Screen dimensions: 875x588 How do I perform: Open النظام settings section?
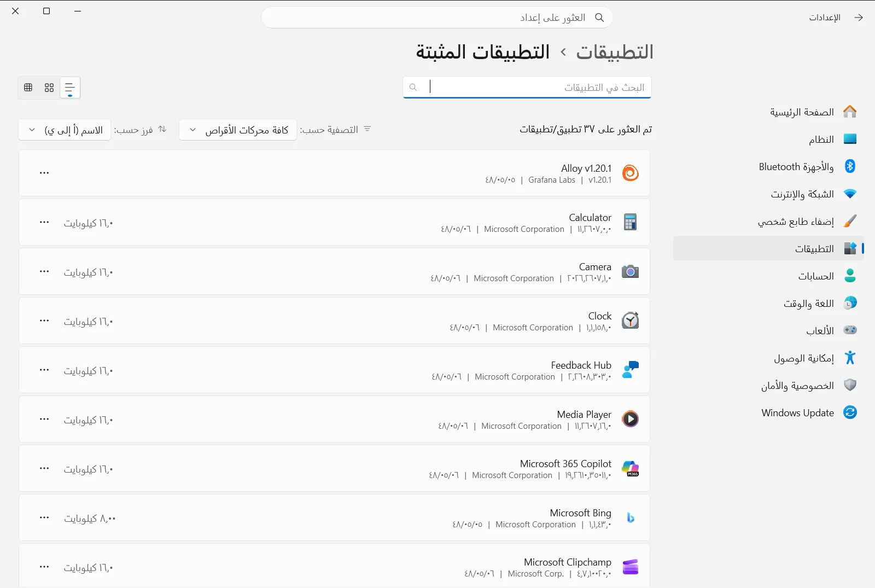(768, 139)
